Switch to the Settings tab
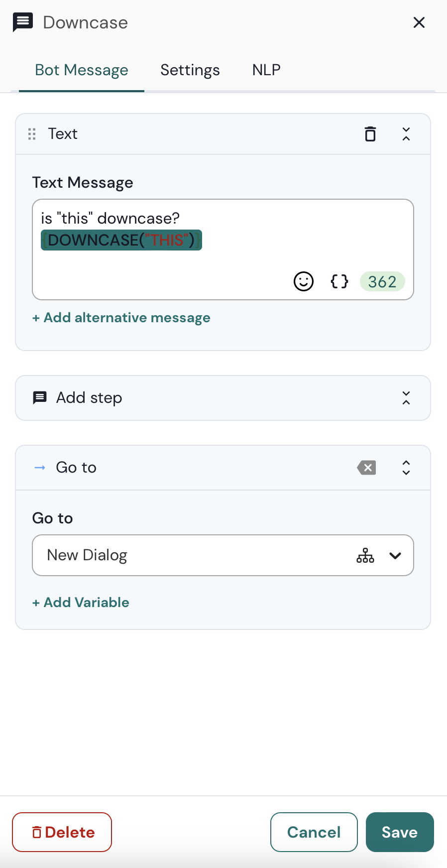 (190, 70)
